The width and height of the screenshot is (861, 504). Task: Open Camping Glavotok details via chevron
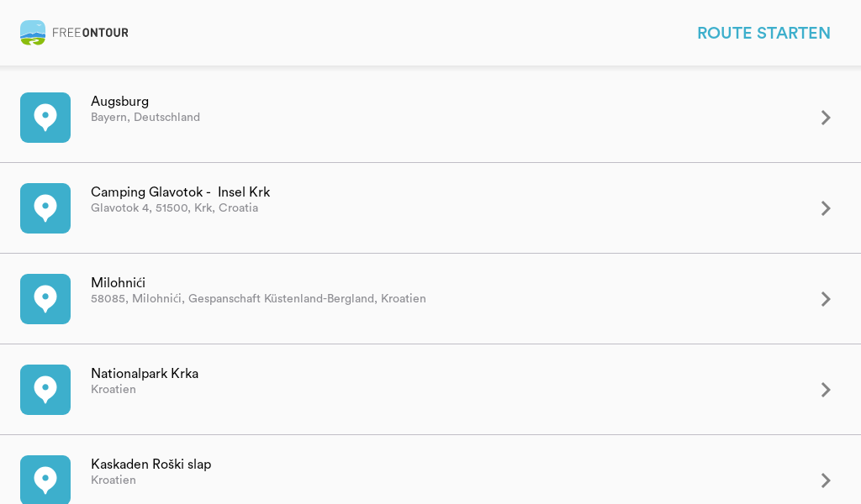[x=826, y=208]
